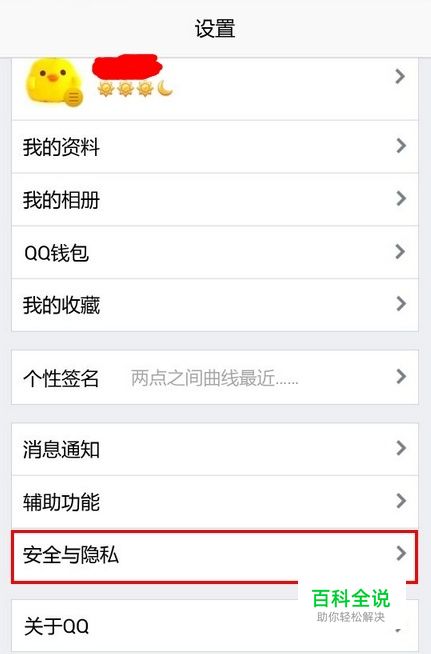431x654 pixels.
Task: Open 我的相册 album entry
Action: pos(215,199)
